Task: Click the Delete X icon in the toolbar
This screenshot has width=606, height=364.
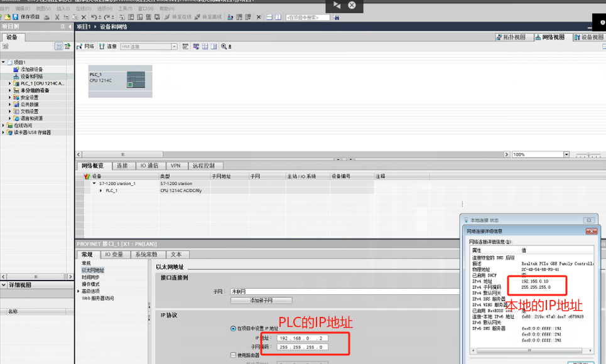Action: [84, 17]
